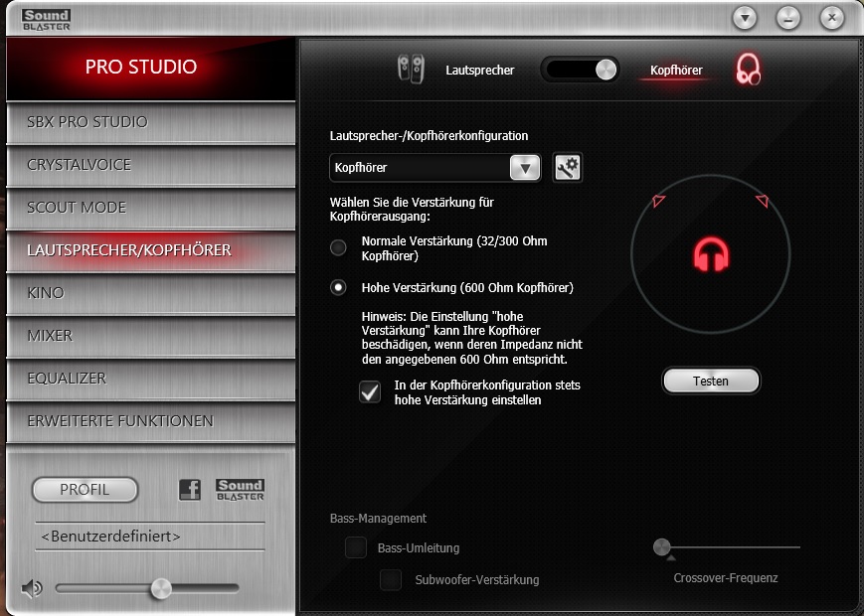The width and height of the screenshot is (864, 616).
Task: Go to the CRYSTALVOICE section
Action: (151, 165)
